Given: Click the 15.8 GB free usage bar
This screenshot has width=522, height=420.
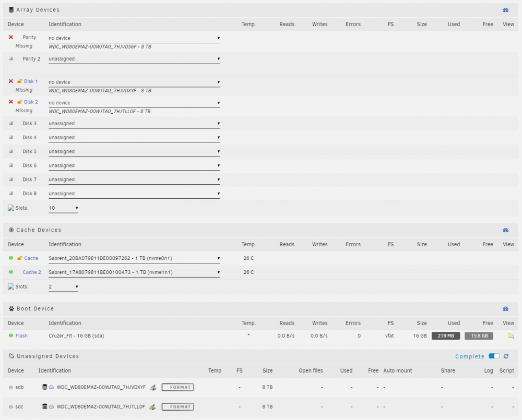Looking at the screenshot, I should (479, 336).
